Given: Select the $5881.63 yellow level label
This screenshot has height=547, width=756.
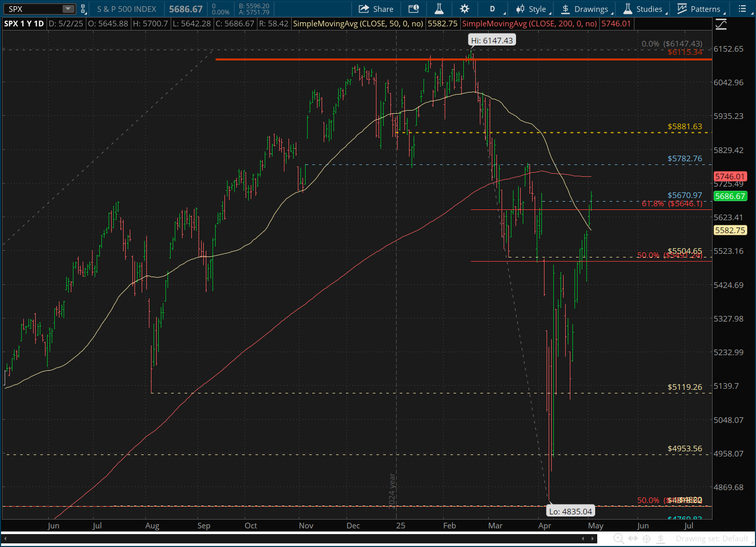Looking at the screenshot, I should [685, 127].
